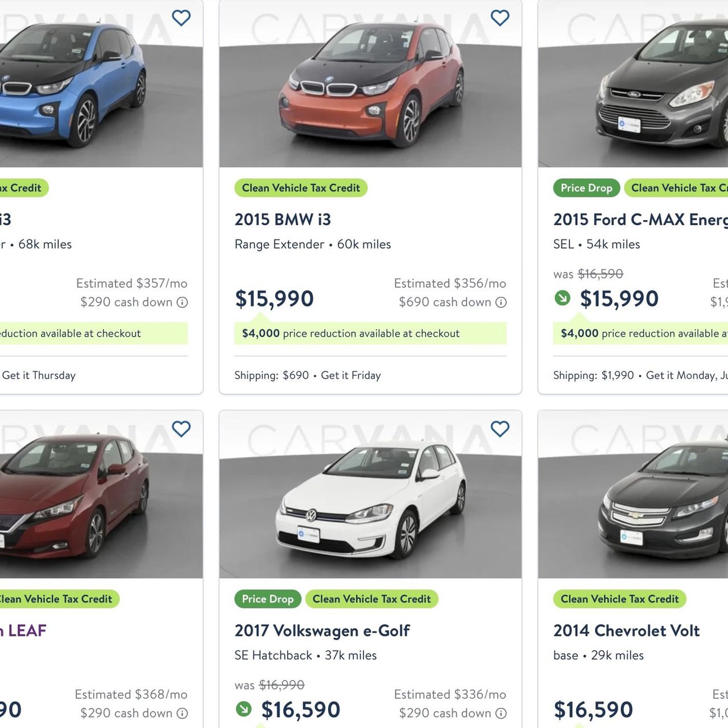Screen dimensions: 728x728
Task: Favorite the orange 2015 BMW i3 with heart icon
Action: (500, 18)
